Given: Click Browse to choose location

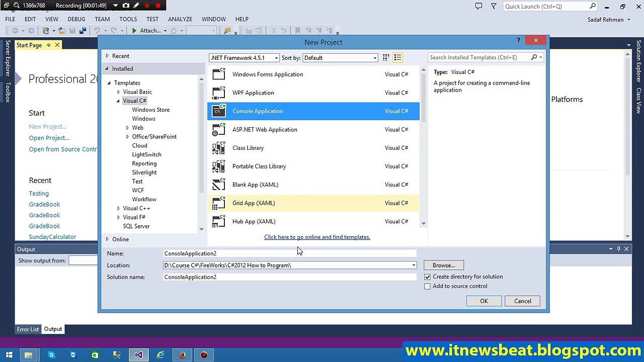Looking at the screenshot, I should (x=444, y=265).
